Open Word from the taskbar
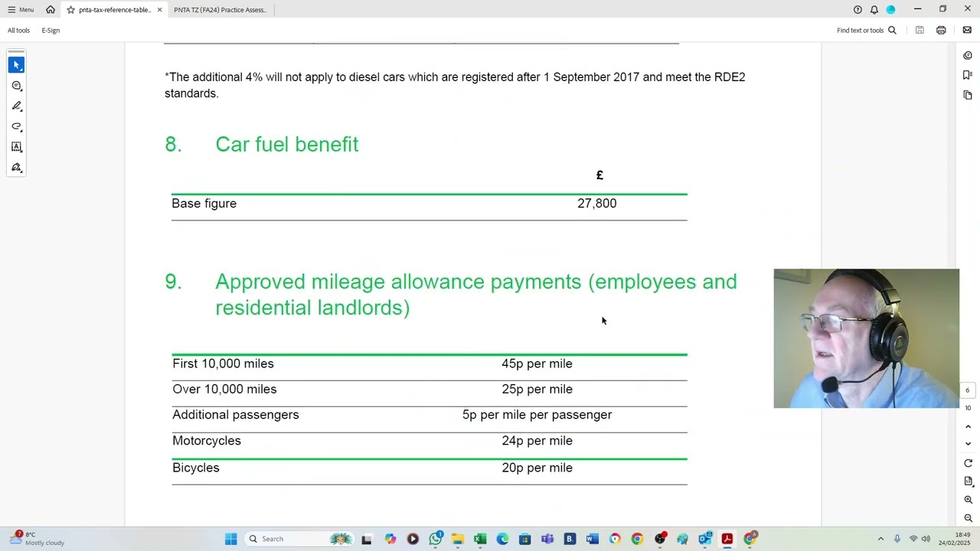The height and width of the screenshot is (551, 980). [x=592, y=539]
